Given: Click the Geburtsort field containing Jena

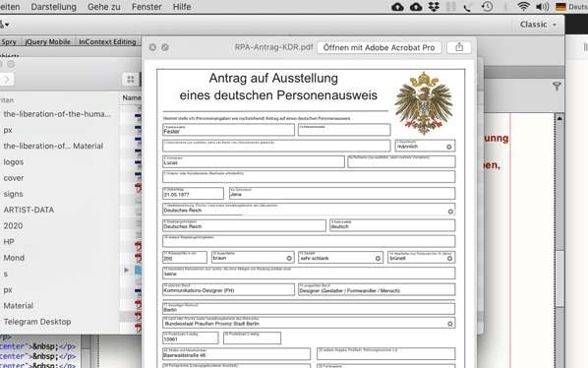Looking at the screenshot, I should (342, 193).
